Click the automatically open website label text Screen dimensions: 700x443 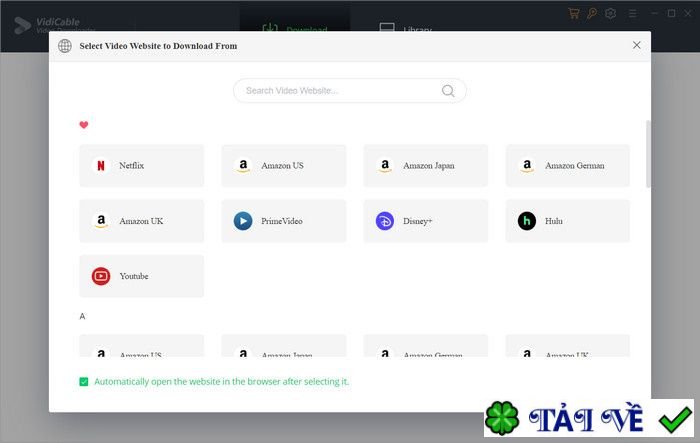tap(221, 382)
